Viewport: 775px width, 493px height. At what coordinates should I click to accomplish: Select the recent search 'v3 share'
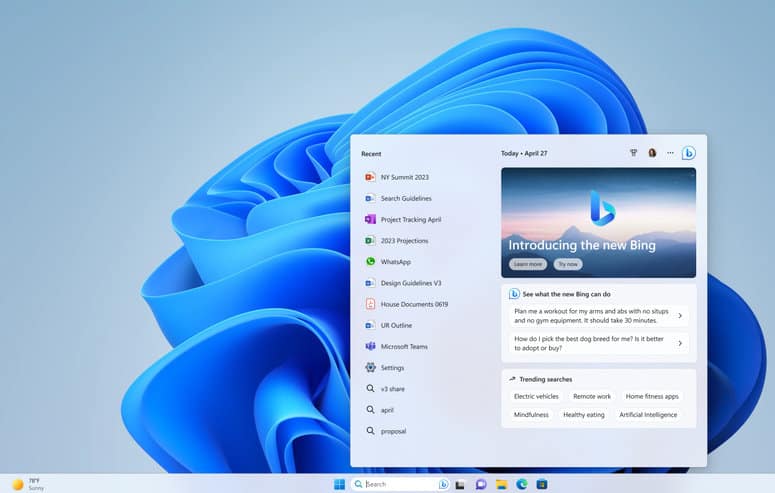coord(392,389)
